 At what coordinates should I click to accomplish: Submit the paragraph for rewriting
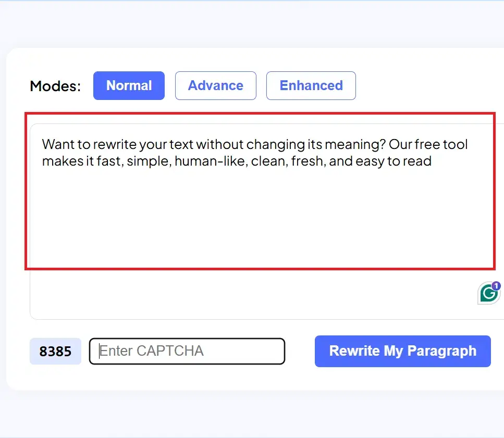coord(402,351)
